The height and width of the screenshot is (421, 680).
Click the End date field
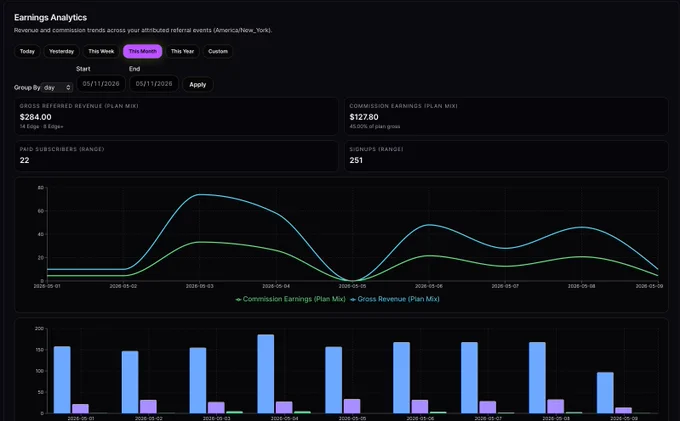(x=154, y=84)
